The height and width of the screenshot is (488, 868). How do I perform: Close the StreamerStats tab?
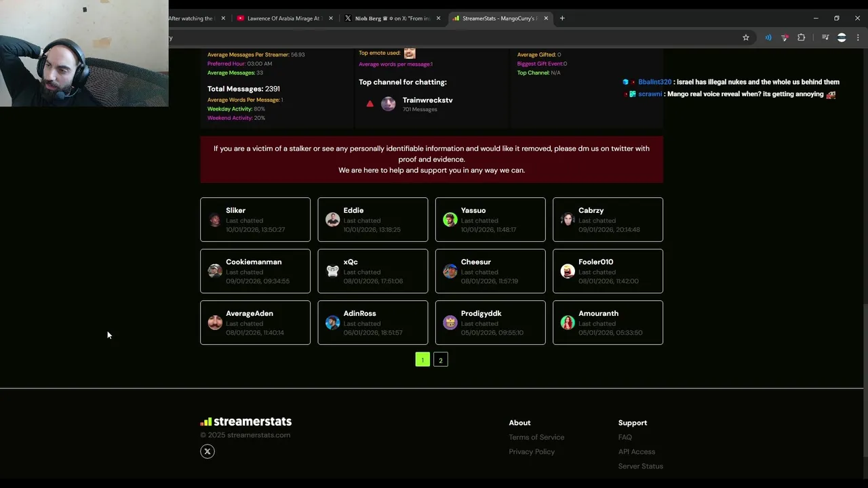pyautogui.click(x=546, y=18)
